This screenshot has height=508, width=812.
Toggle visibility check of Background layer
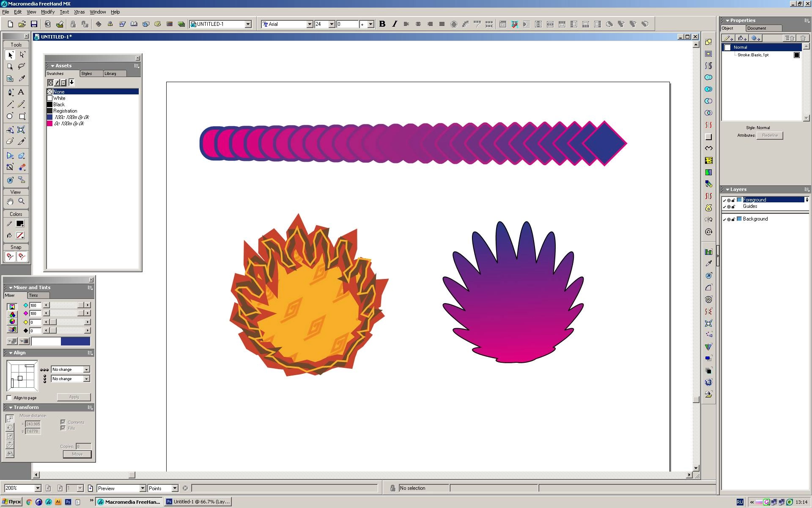[724, 219]
